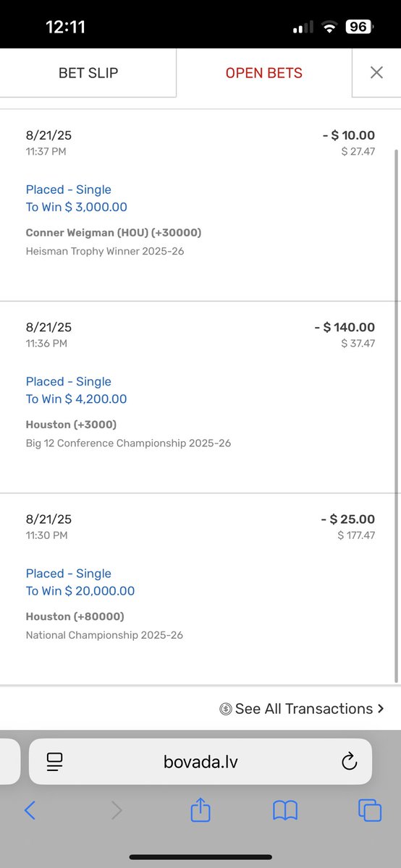Show all open Safari tabs
The height and width of the screenshot is (868, 401).
(x=370, y=810)
